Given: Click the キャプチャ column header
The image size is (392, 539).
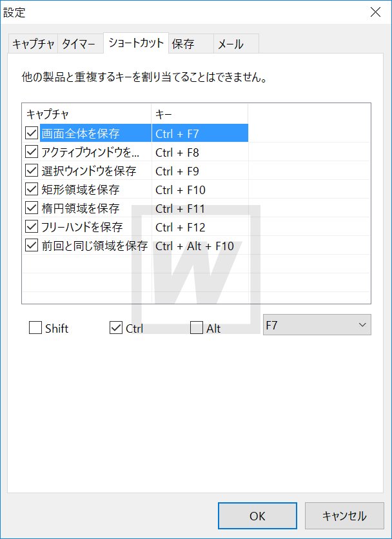Looking at the screenshot, I should pos(86,113).
